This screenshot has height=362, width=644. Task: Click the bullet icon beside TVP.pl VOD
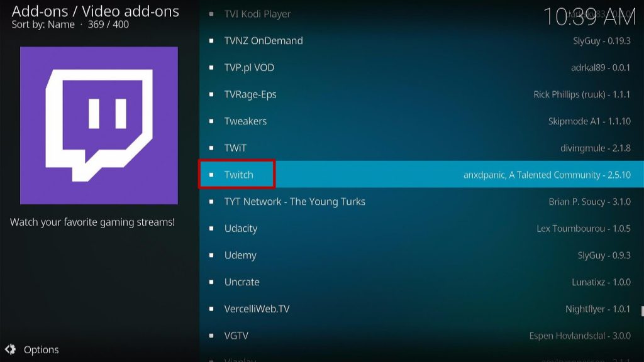coord(211,67)
